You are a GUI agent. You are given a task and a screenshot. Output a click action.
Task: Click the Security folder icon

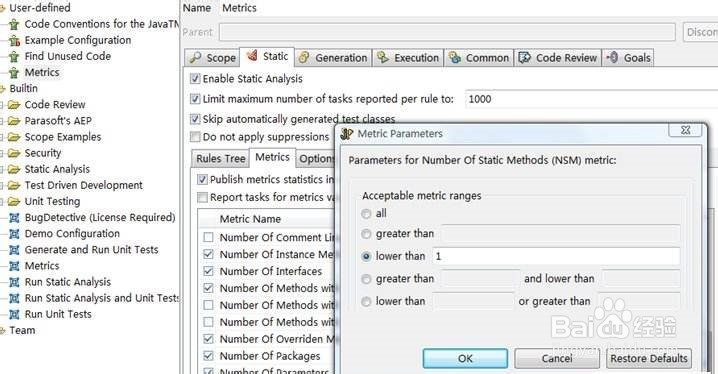pos(14,153)
